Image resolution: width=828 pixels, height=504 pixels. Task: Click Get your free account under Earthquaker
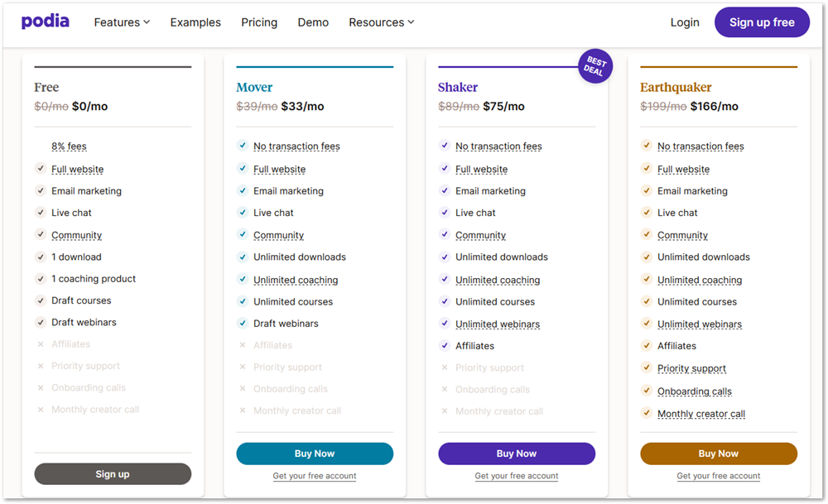[719, 476]
